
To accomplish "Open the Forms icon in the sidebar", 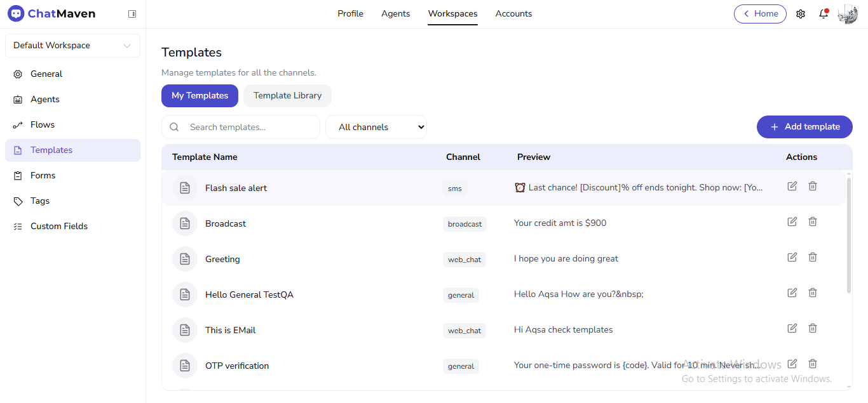I will tap(18, 175).
